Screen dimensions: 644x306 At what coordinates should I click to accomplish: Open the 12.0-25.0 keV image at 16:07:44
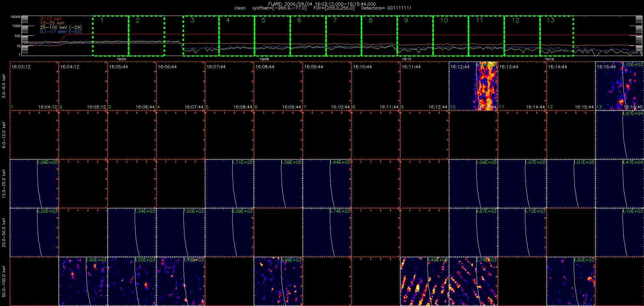[229, 184]
